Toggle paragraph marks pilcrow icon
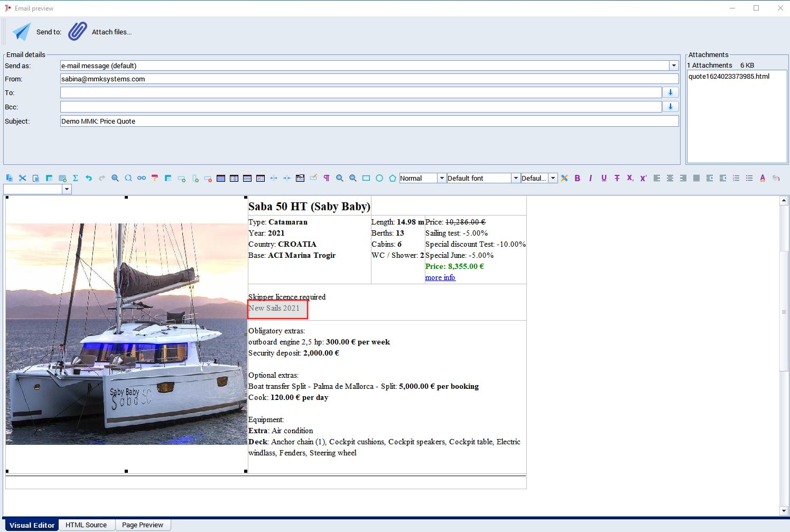The image size is (790, 532). [x=327, y=178]
